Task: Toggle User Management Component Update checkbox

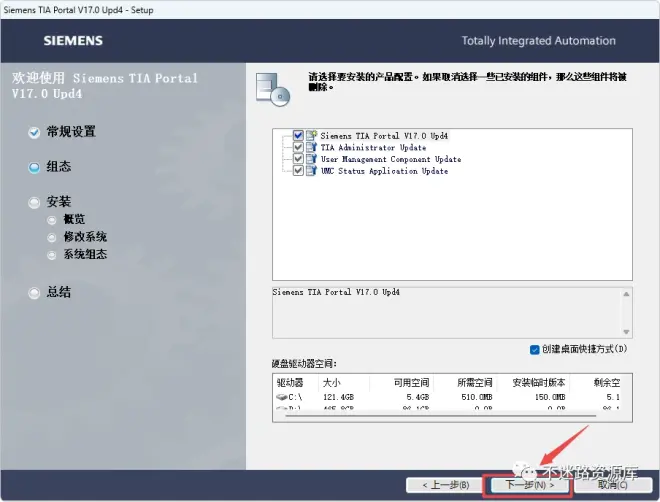Action: point(298,159)
